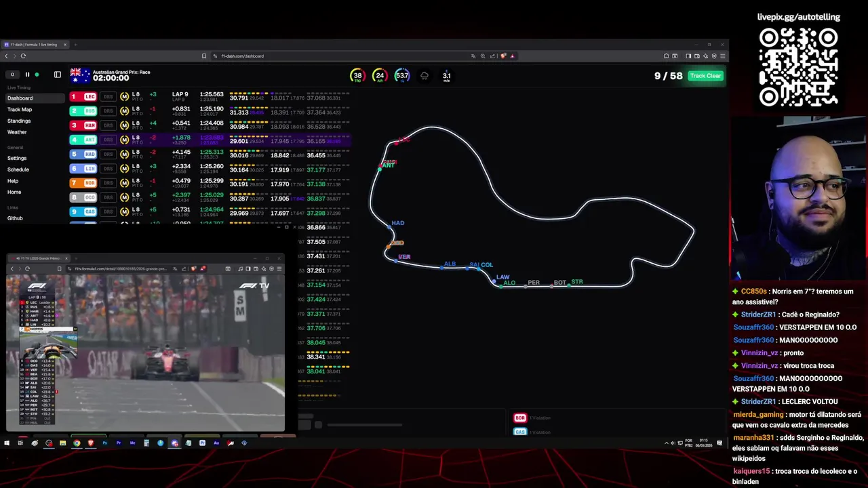
Task: Select the ANT driver tag
Action: [84, 140]
